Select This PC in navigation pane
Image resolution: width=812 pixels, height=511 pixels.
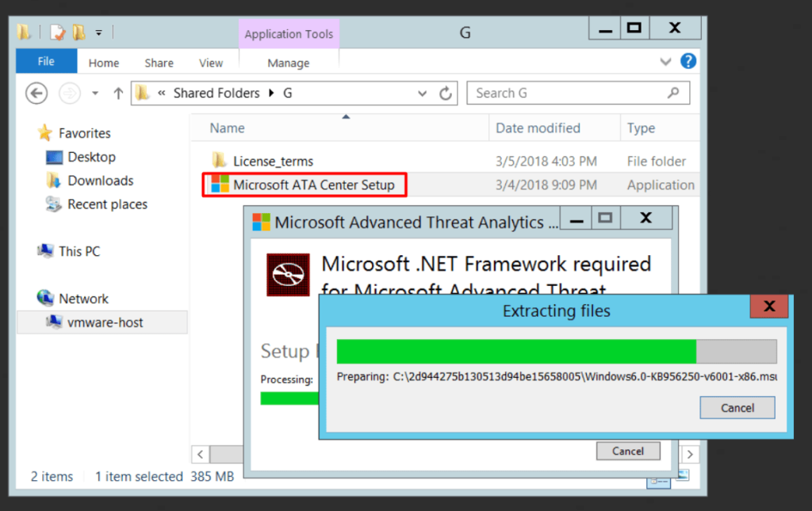tap(79, 251)
